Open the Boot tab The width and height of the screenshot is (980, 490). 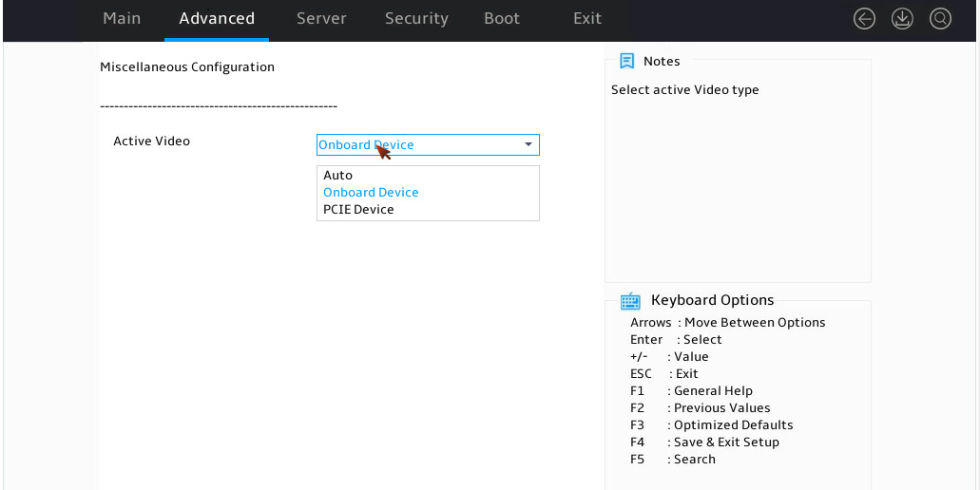tap(502, 19)
